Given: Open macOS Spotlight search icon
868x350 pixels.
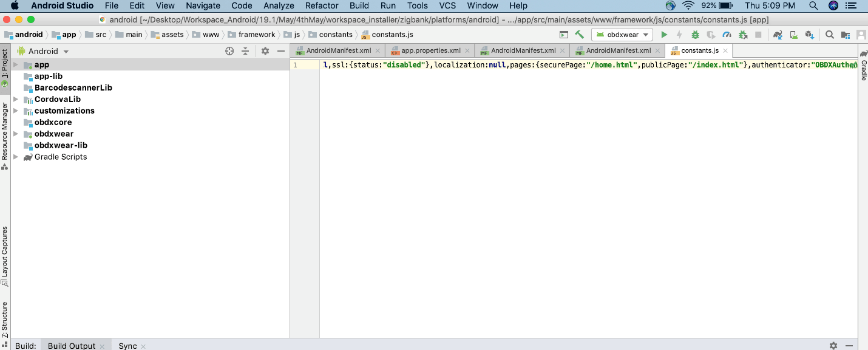Looking at the screenshot, I should point(814,5).
